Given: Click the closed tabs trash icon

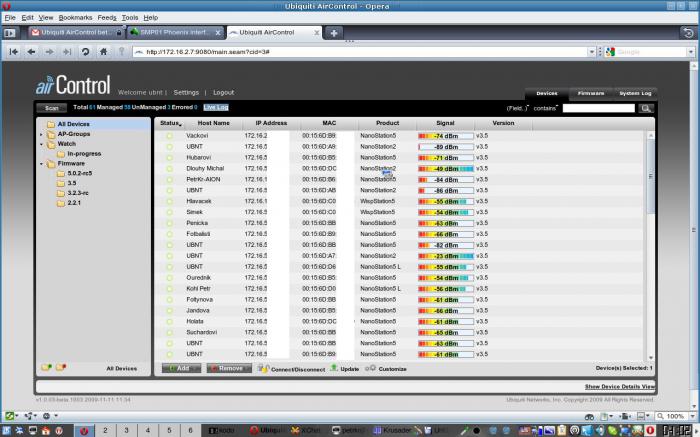Looking at the screenshot, I should tap(688, 33).
